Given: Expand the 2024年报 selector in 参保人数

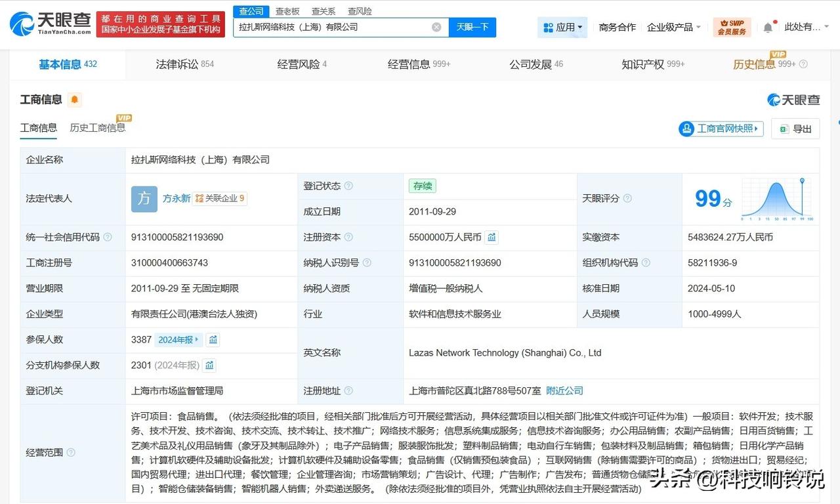Looking at the screenshot, I should pyautogui.click(x=178, y=339).
